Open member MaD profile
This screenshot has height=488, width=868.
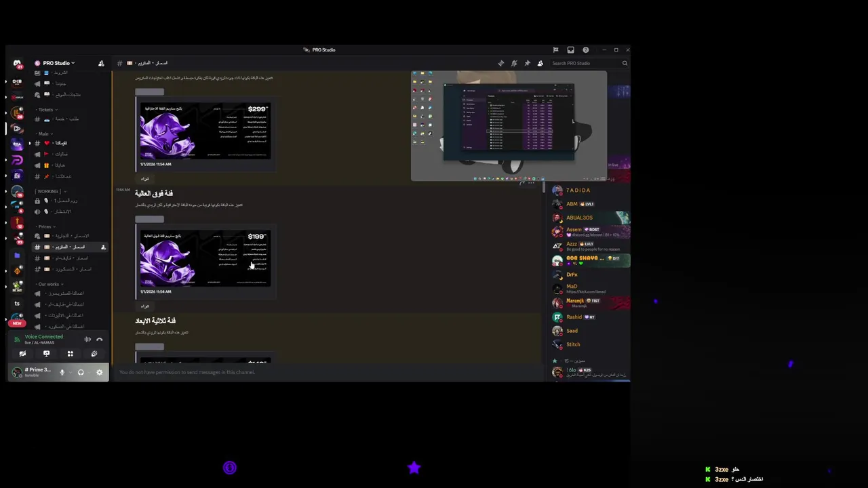[589, 289]
